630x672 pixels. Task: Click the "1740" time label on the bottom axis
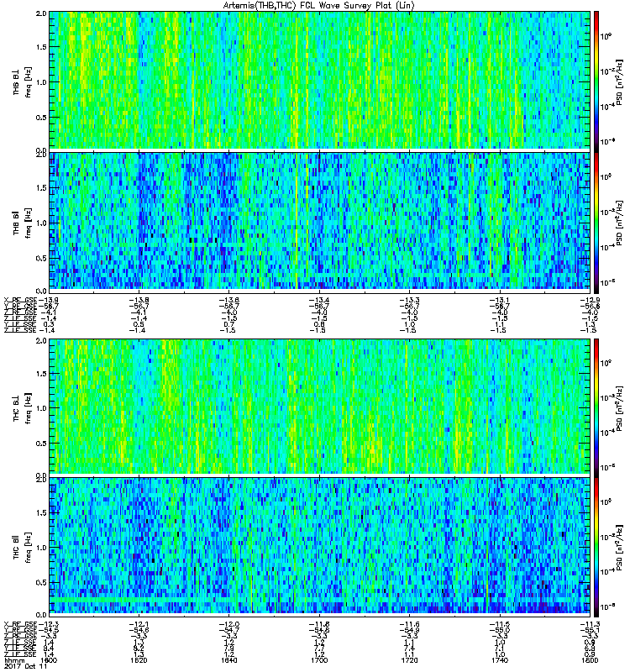(499, 660)
